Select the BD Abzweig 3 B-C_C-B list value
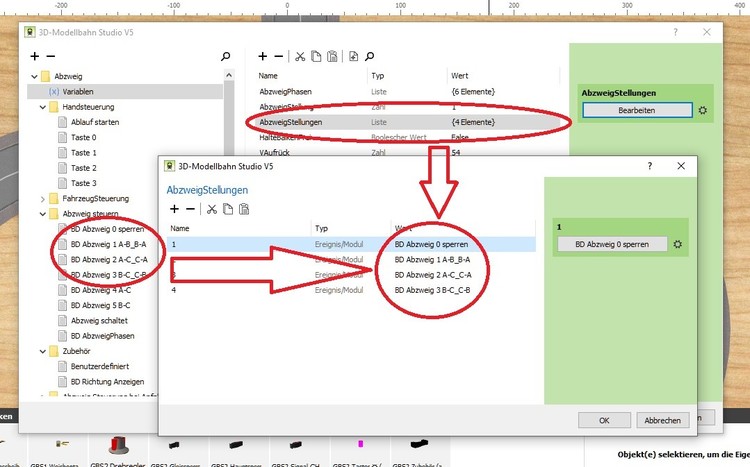This screenshot has width=750, height=467. (432, 290)
